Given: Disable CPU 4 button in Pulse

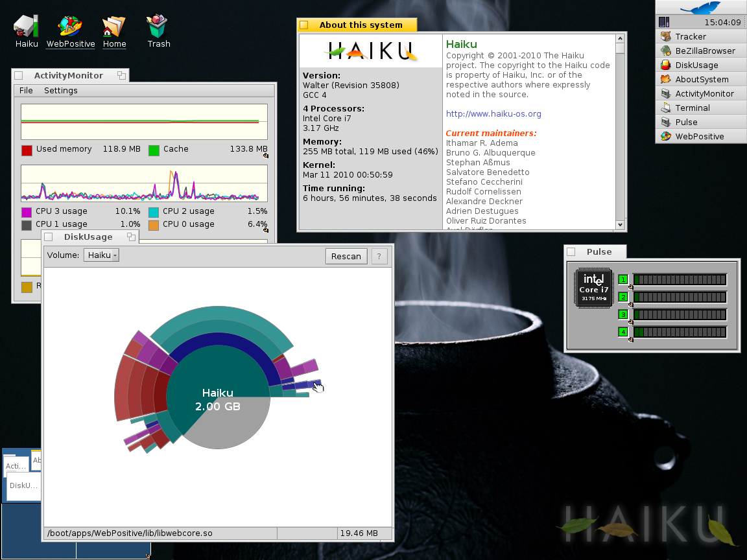Looking at the screenshot, I should tap(623, 332).
